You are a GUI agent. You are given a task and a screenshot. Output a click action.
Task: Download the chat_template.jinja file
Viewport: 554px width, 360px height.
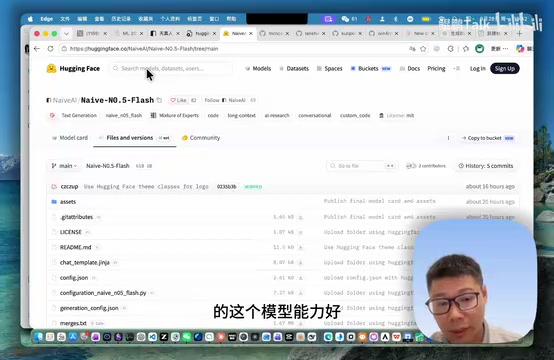click(x=300, y=263)
